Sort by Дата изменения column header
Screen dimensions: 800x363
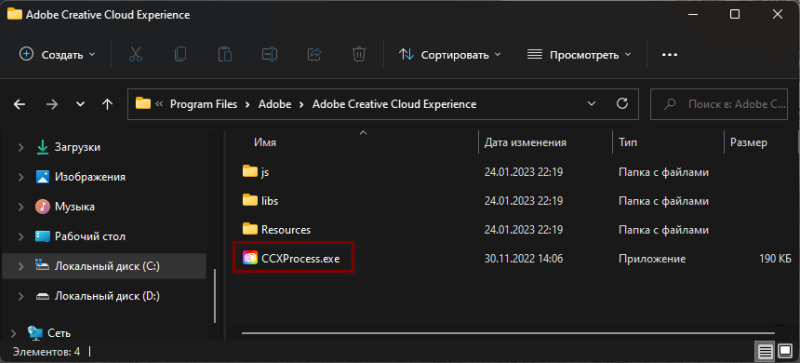pos(525,142)
